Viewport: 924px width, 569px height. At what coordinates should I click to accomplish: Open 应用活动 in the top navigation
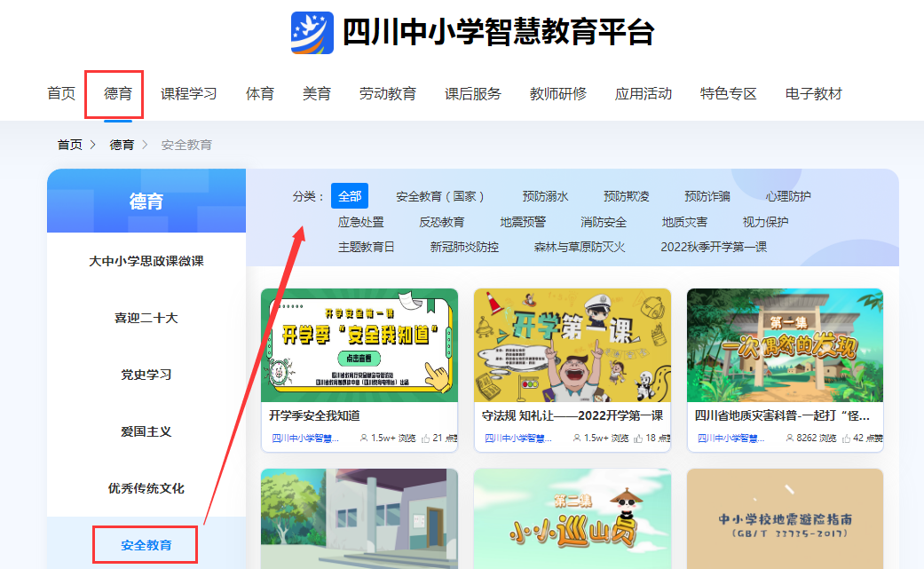[644, 94]
